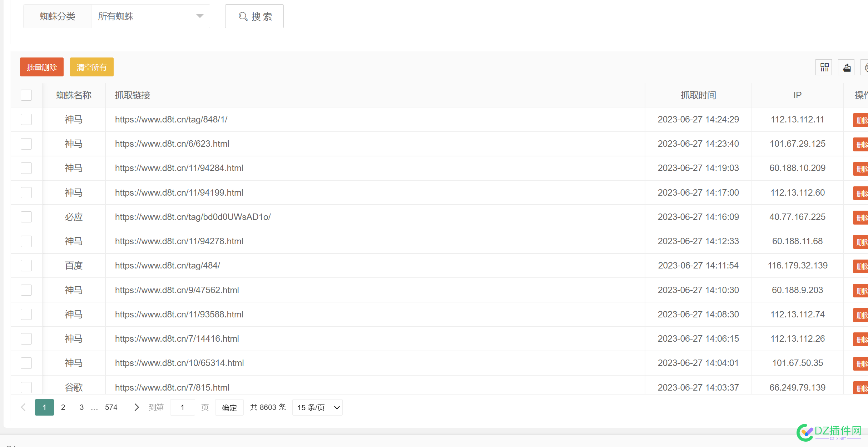This screenshot has height=447, width=868.
Task: Go to page 2 in pagination
Action: (x=63, y=407)
